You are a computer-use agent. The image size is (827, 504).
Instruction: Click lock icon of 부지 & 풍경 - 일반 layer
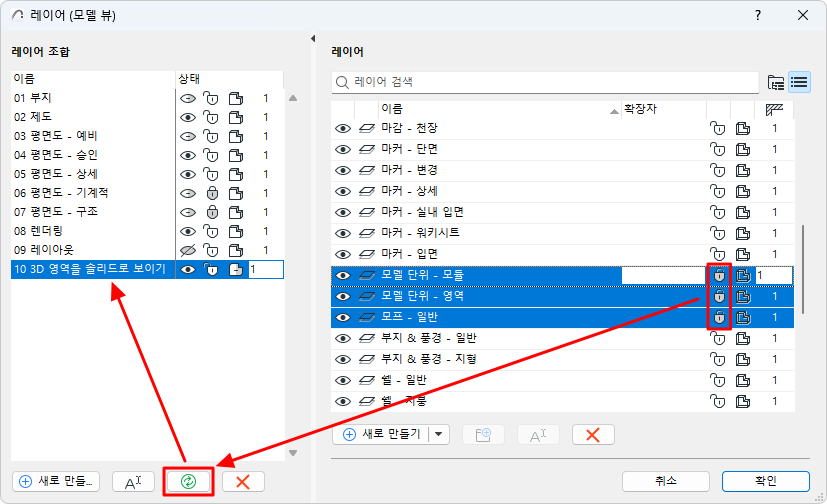point(718,338)
